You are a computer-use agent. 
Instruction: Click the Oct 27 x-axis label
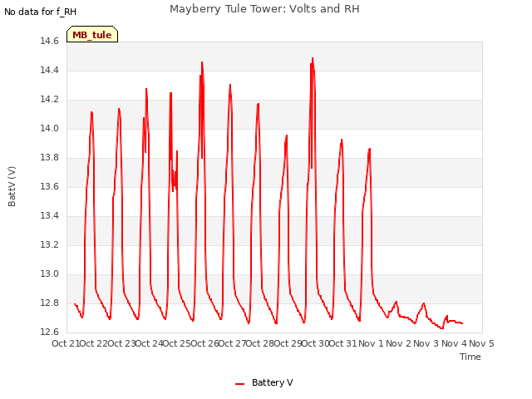(x=233, y=343)
